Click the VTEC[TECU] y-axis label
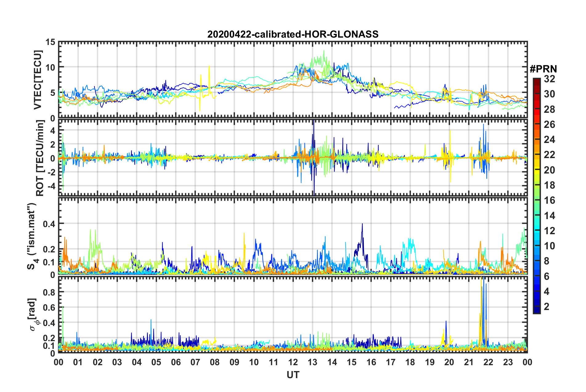The image size is (586, 392). click(x=37, y=80)
